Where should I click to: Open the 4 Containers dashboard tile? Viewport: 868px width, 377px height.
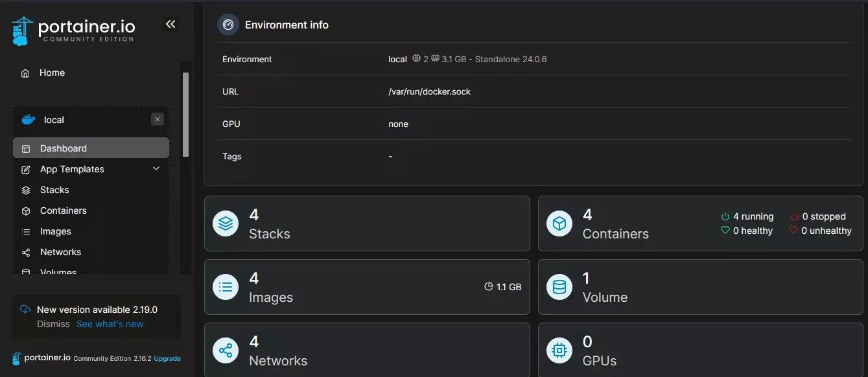(700, 223)
